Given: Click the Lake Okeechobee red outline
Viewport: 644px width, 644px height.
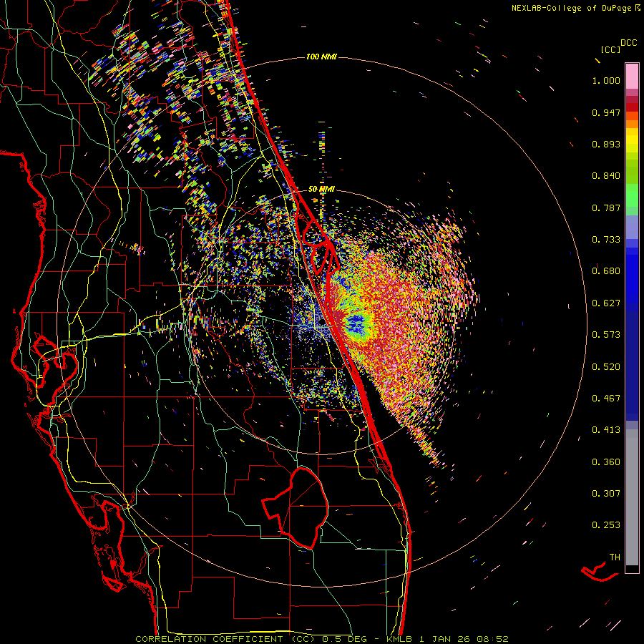Looking at the screenshot, I should coord(296,508).
